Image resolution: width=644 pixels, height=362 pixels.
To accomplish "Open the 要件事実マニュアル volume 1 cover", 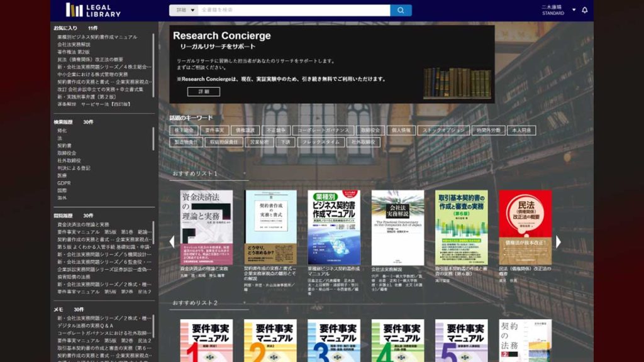I will 206,341.
